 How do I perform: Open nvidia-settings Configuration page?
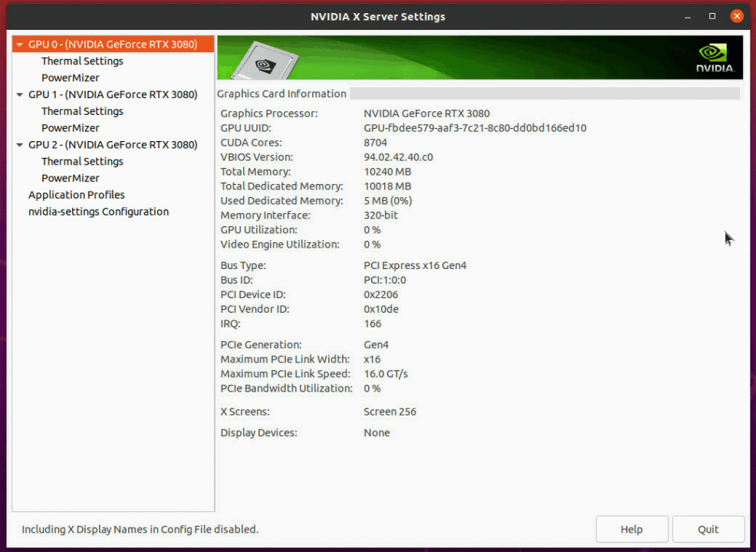click(x=98, y=212)
